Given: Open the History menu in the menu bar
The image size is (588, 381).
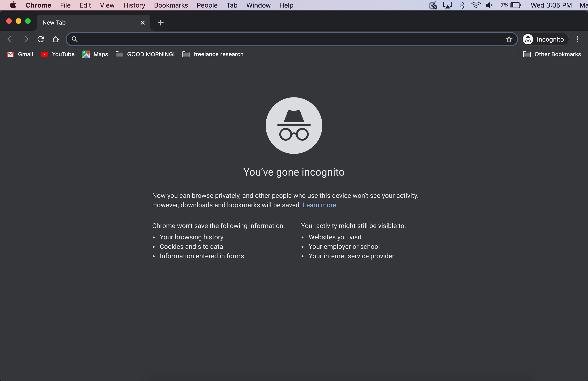Looking at the screenshot, I should (134, 5).
